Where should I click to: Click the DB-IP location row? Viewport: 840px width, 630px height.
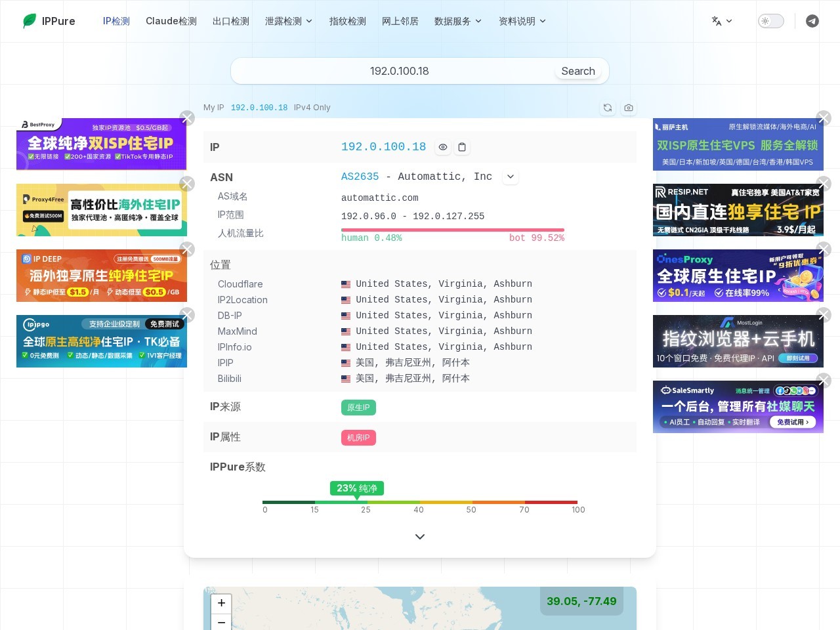click(420, 316)
